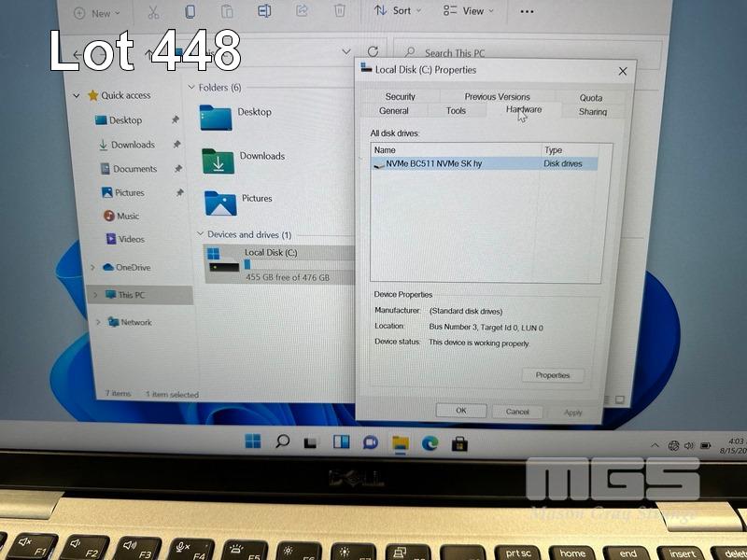
Task: Click the Delete trash icon in toolbar
Action: [340, 11]
